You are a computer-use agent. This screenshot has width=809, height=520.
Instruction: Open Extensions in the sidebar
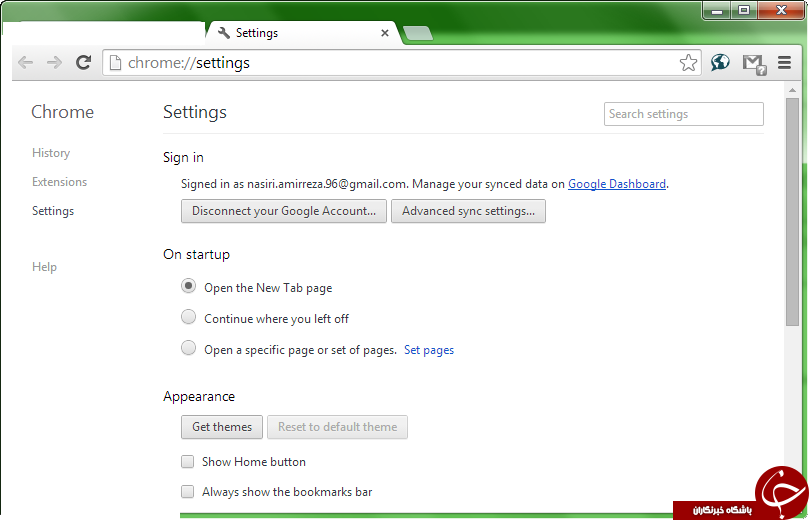click(59, 182)
